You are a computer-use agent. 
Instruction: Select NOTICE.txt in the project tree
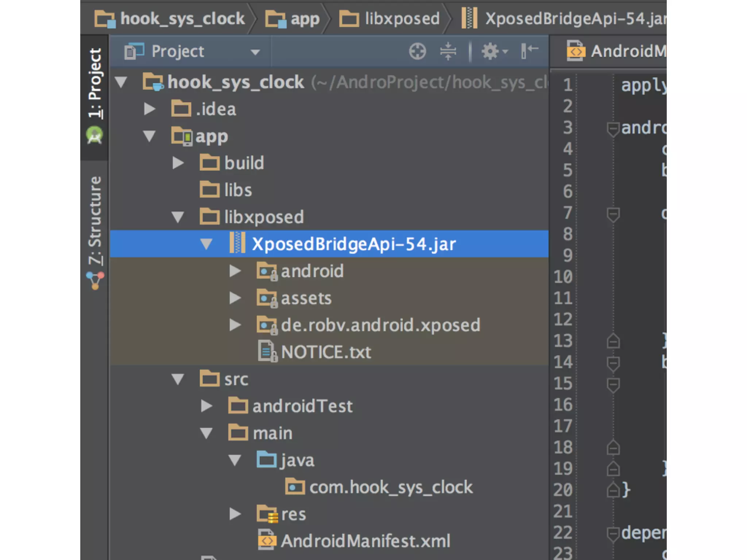pyautogui.click(x=326, y=352)
